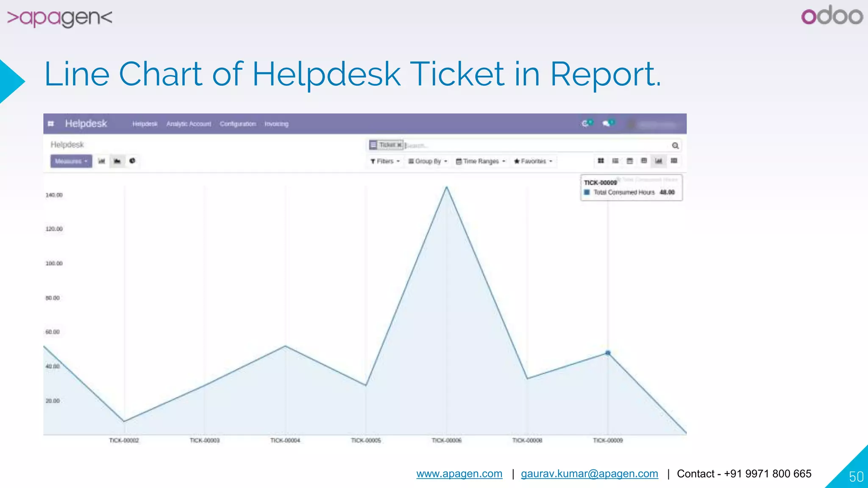Open the www.apagen.com link
The width and height of the screenshot is (868, 488).
pos(459,474)
